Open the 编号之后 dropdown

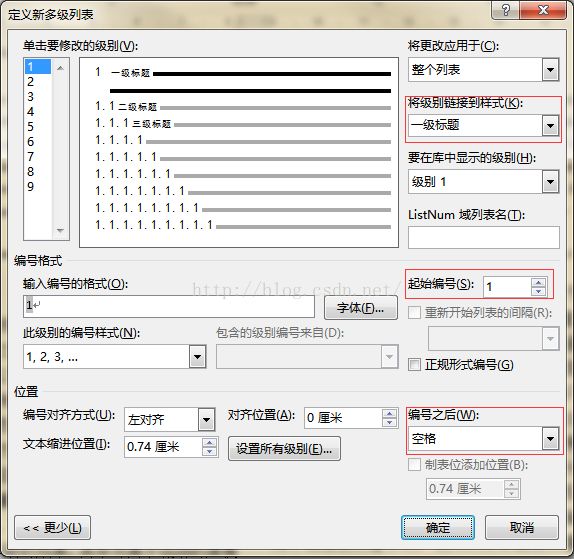(550, 439)
